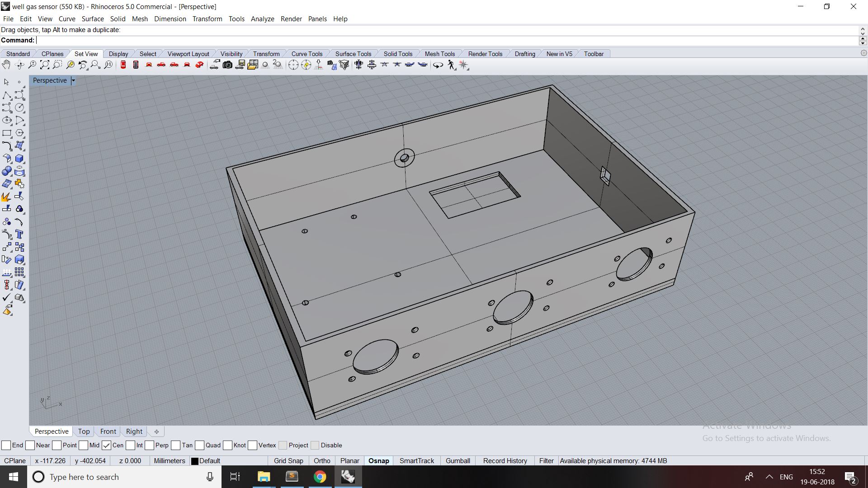Click the Explode tool icon
This screenshot has width=868, height=488.
click(x=6, y=197)
